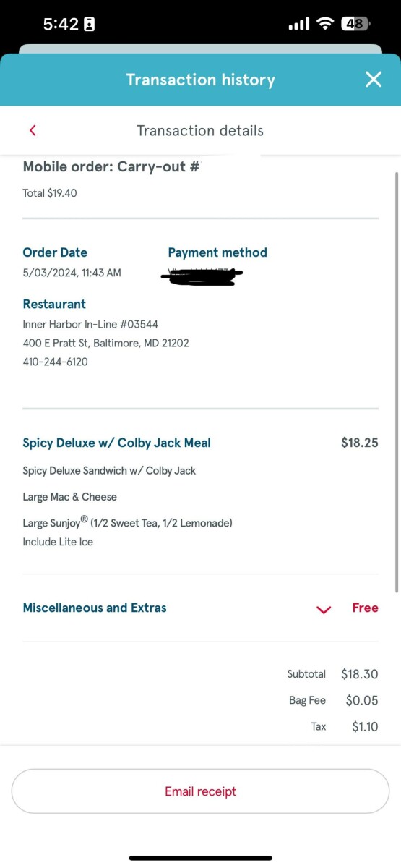Select the Transaction history title bar
The height and width of the screenshot is (868, 401).
point(200,80)
